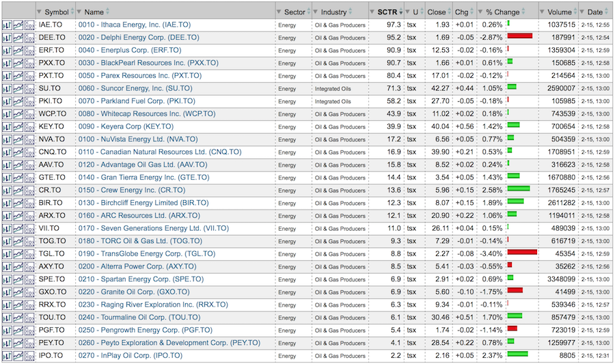
Task: Open Ithaca Energy, Inc. (IAE.TO) link
Action: [x=135, y=25]
